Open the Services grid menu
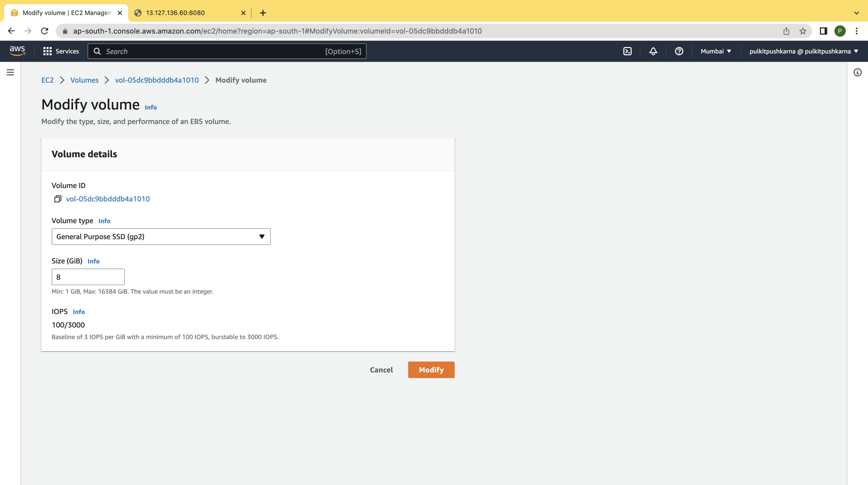868x485 pixels. (x=61, y=51)
